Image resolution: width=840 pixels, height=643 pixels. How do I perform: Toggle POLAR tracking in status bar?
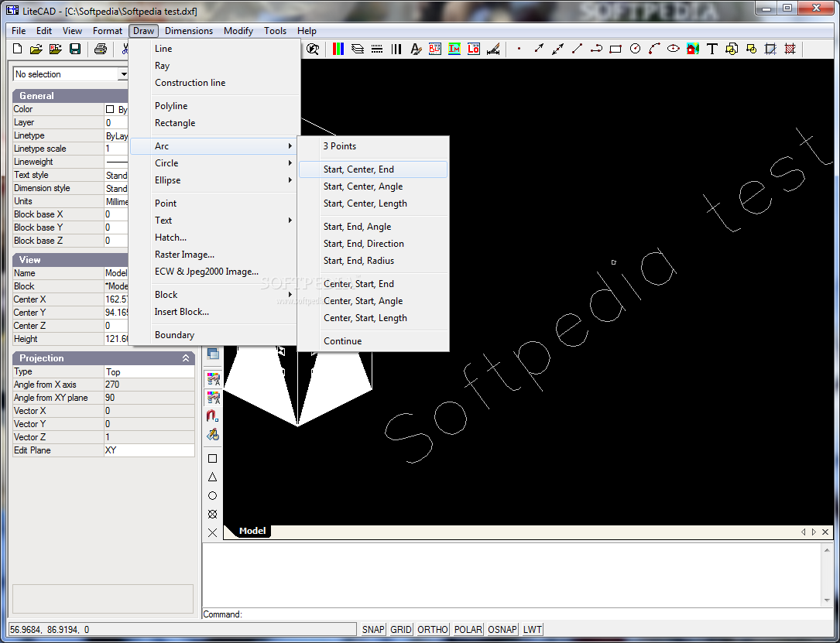click(468, 630)
